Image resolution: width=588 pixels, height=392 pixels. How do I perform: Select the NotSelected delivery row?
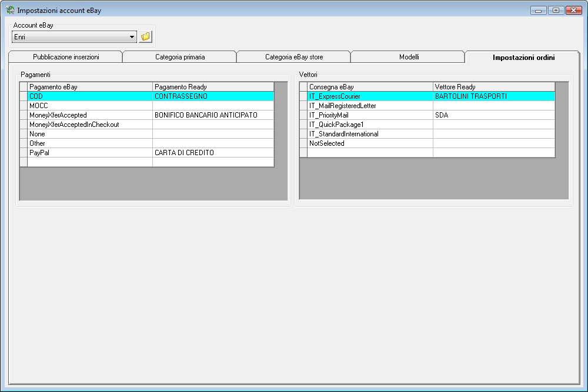370,143
